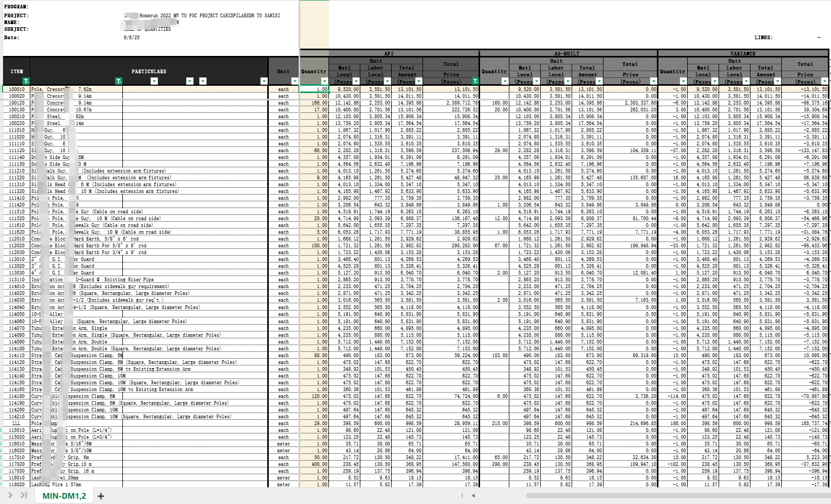The height and width of the screenshot is (504, 831).
Task: Open the VARIANCE Quantity filter dropdown
Action: coord(683,81)
